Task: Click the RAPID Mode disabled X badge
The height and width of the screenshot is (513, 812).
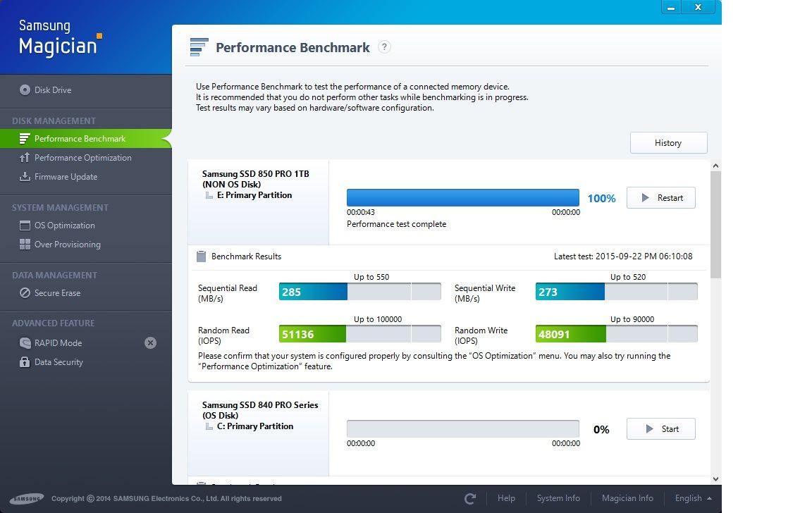Action: (150, 342)
